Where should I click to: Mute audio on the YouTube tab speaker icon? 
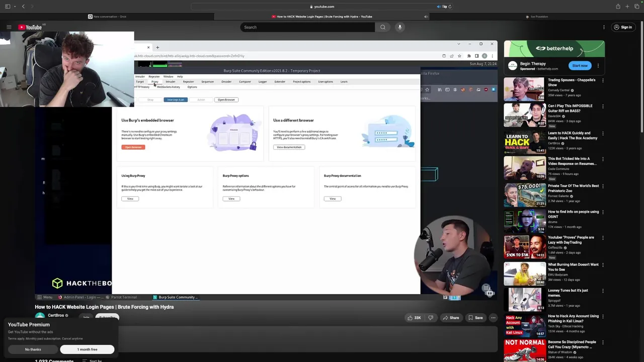coord(426,17)
